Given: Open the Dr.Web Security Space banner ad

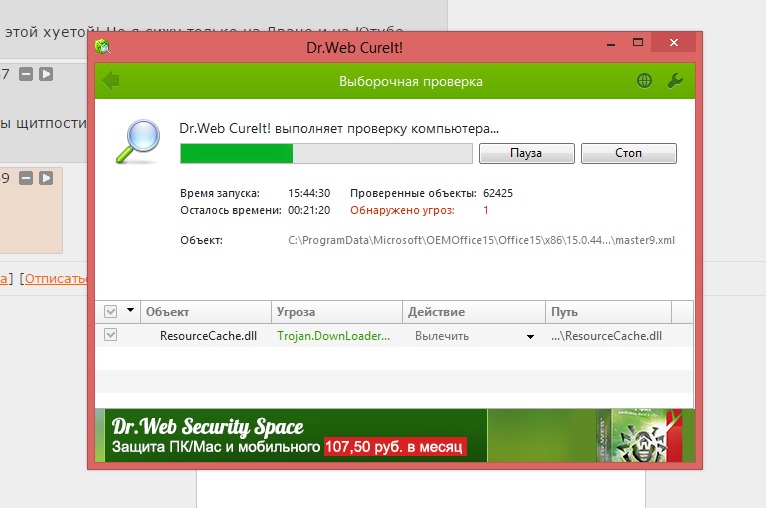Looking at the screenshot, I should (395, 435).
